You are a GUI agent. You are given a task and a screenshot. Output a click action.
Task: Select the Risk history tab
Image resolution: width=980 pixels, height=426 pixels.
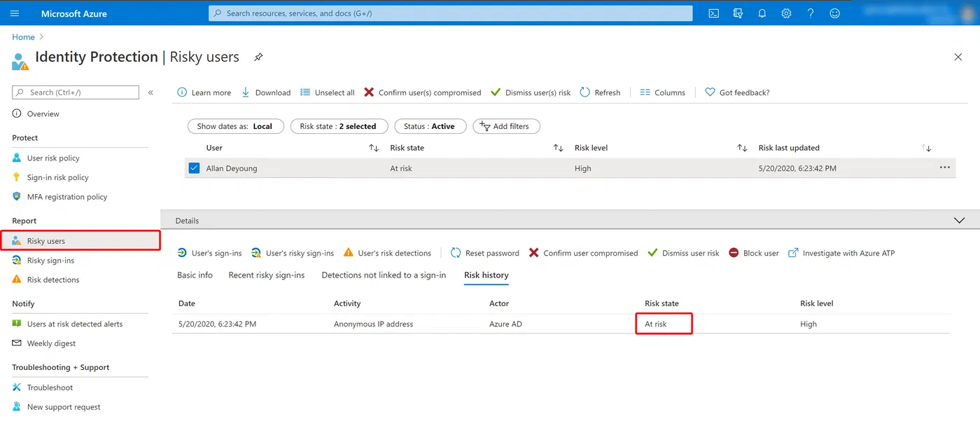click(486, 275)
